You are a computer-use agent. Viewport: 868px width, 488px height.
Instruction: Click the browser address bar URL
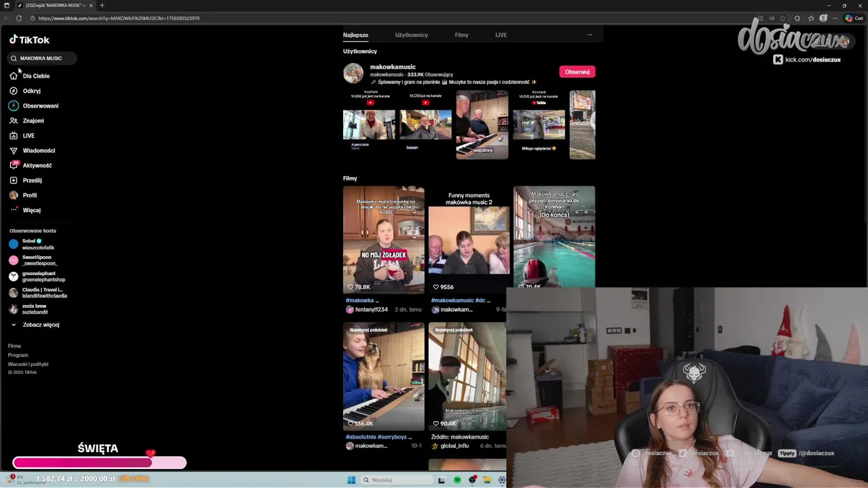(x=119, y=18)
